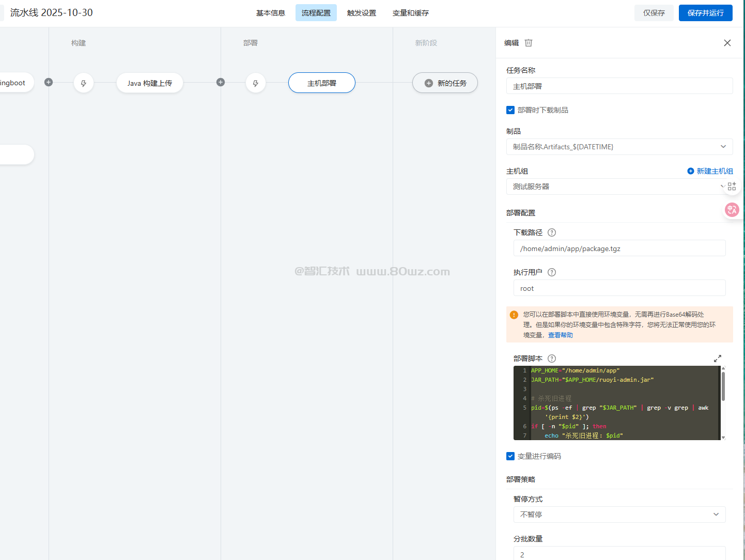Open the 制品 dropdown
The width and height of the screenshot is (745, 560).
[619, 147]
